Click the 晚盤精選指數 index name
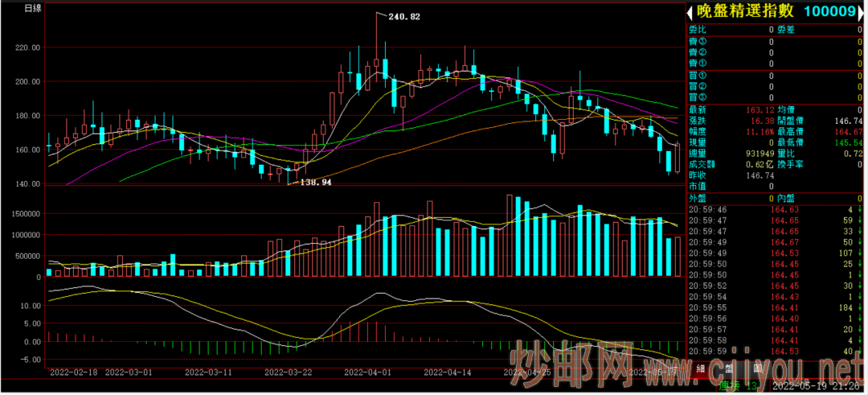This screenshot has width=868, height=395. (744, 11)
